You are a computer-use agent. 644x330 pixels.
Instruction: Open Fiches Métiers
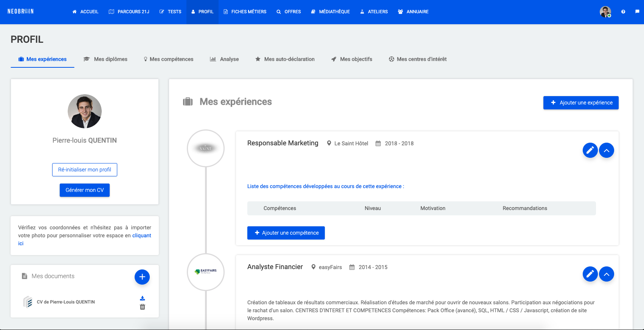pos(245,12)
